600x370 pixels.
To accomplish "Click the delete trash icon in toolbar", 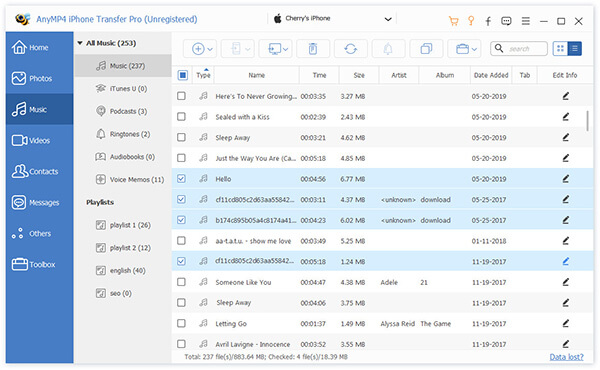I will [x=313, y=49].
